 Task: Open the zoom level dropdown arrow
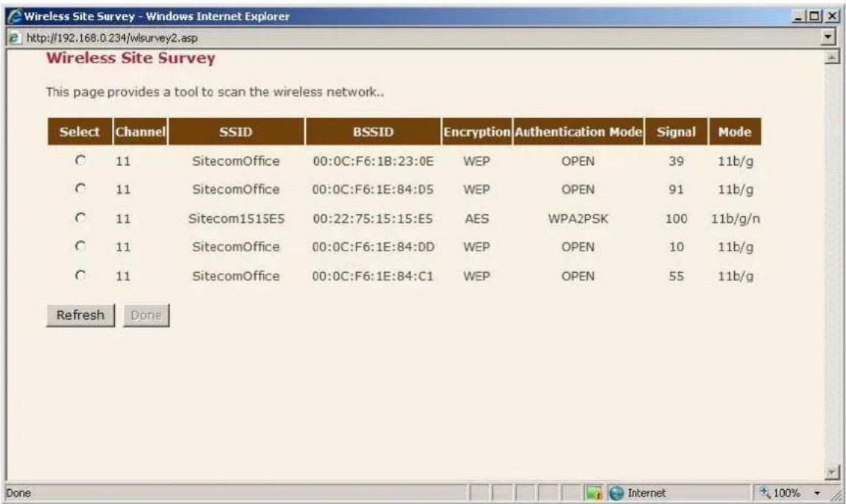818,493
